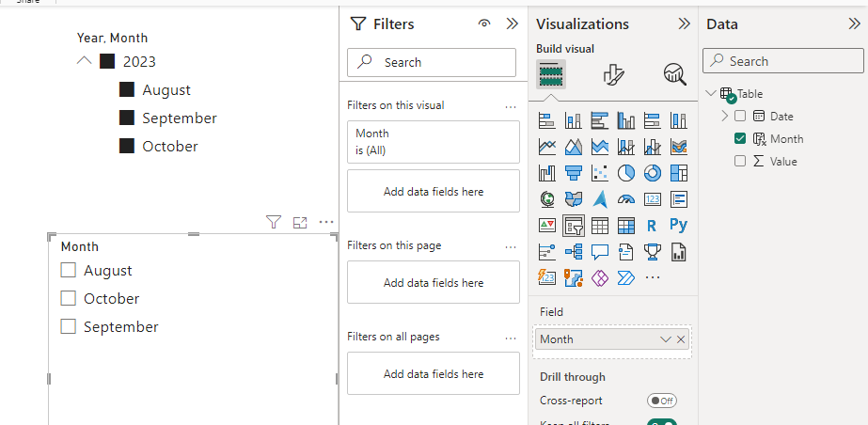Add the Q&A speech bubble visual
868x425 pixels.
(600, 252)
